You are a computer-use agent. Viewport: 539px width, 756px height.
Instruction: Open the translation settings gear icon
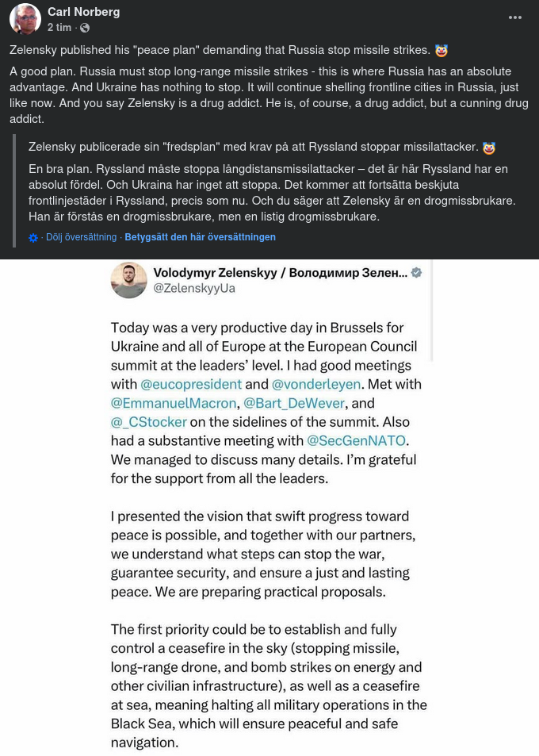tap(32, 237)
